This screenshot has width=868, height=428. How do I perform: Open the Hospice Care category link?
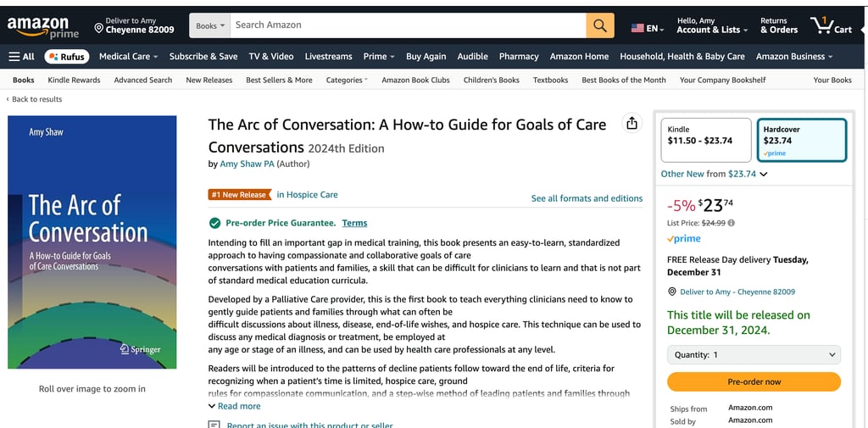point(307,194)
